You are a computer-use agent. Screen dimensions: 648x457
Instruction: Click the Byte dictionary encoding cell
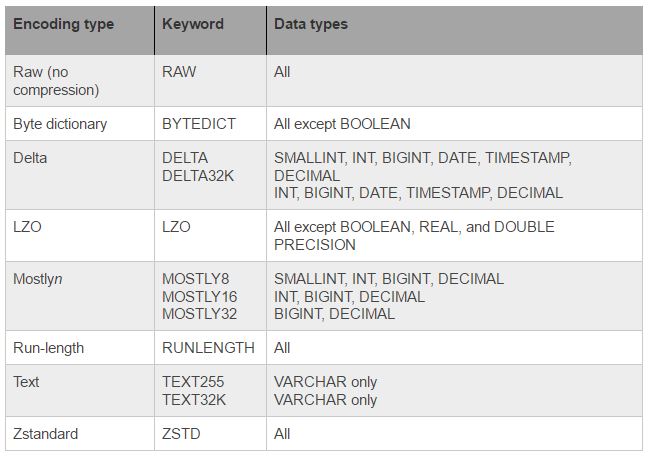[x=80, y=124]
